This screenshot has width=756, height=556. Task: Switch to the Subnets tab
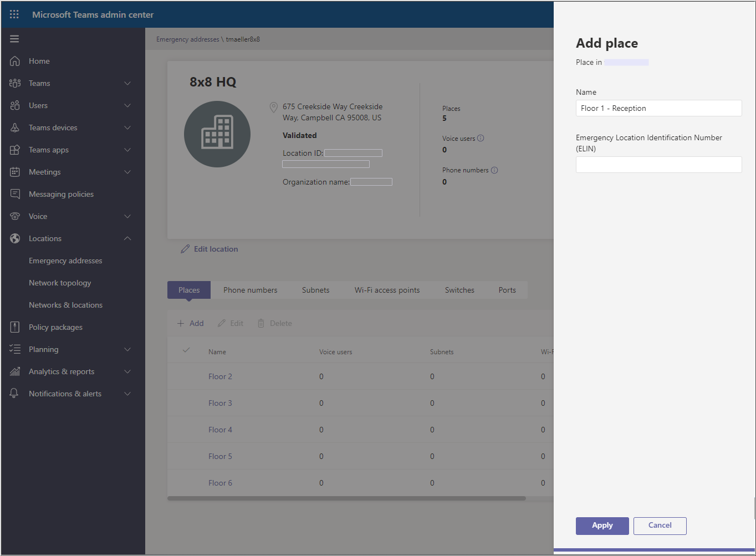coord(316,290)
